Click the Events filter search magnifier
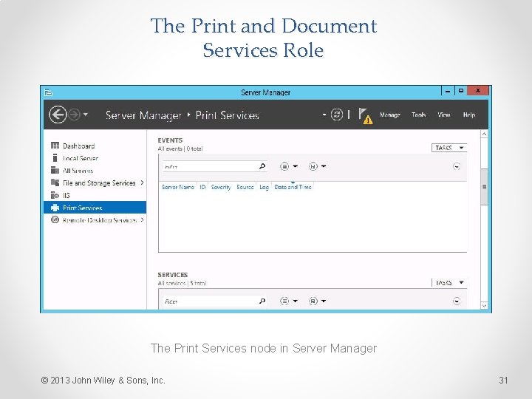This screenshot has height=399, width=532. coord(262,166)
